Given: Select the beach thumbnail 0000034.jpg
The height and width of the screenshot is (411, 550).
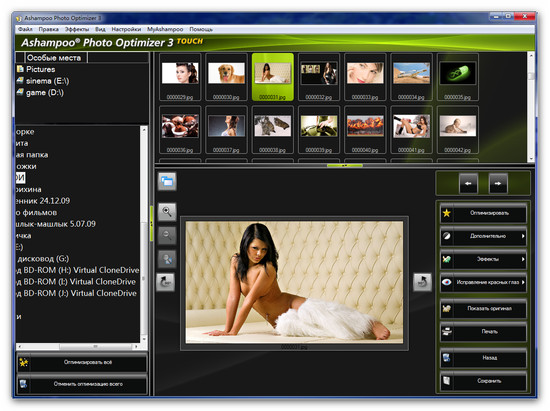Looking at the screenshot, I should pyautogui.click(x=411, y=77).
